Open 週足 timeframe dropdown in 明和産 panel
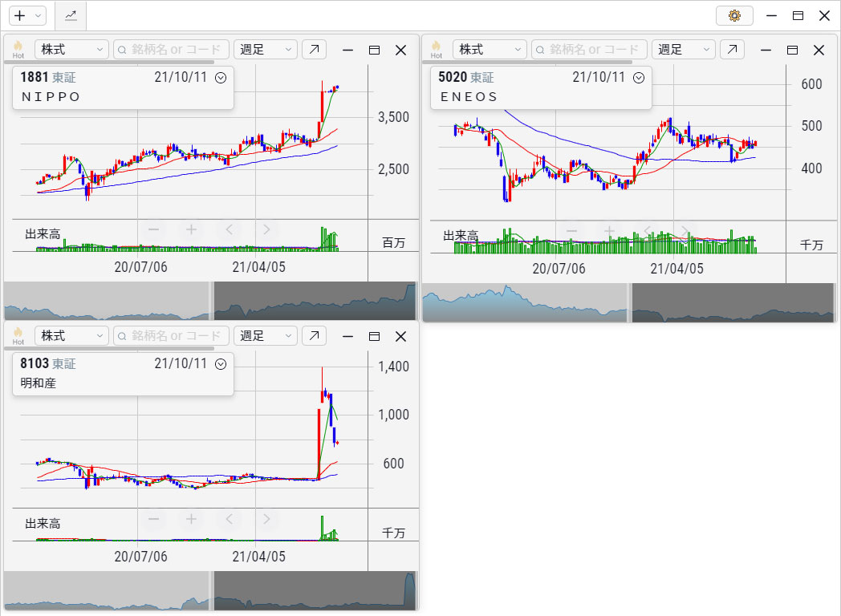The image size is (841, 616). (265, 335)
